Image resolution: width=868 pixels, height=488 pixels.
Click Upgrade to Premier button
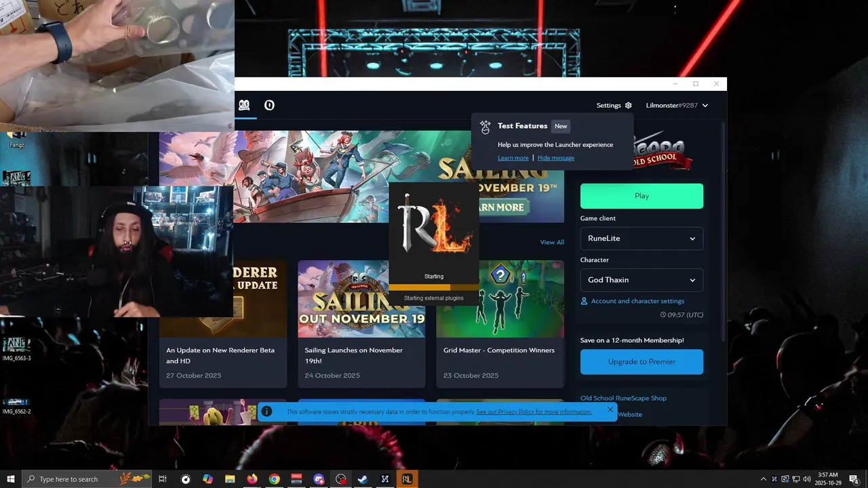[642, 362]
